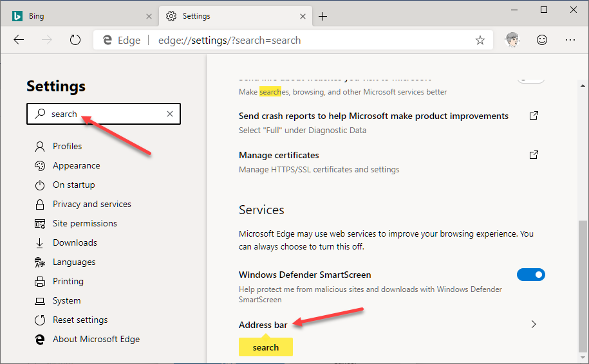Switch to the Bing tab
Viewport: 589px width, 364px height.
80,16
